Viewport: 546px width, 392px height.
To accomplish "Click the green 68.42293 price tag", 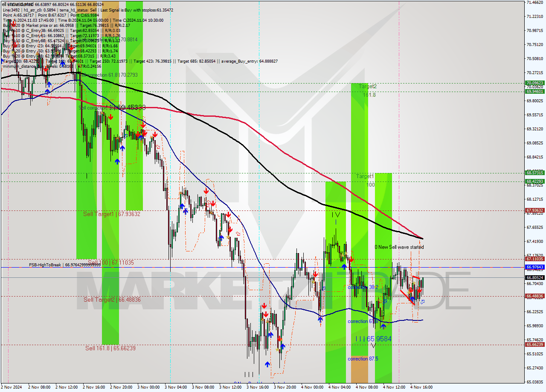I will (535, 181).
